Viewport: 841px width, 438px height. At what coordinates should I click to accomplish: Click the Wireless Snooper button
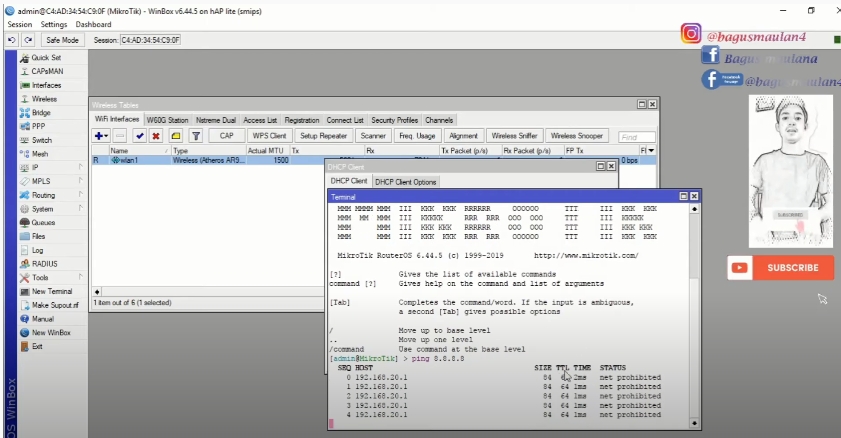pyautogui.click(x=577, y=136)
